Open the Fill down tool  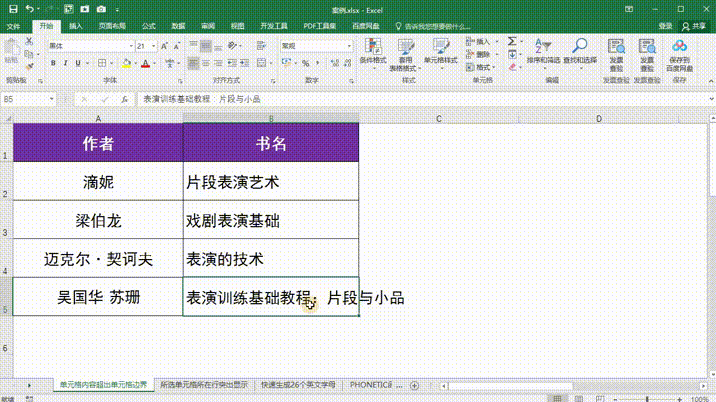512,54
